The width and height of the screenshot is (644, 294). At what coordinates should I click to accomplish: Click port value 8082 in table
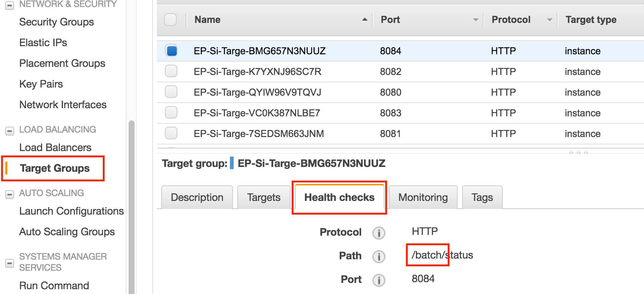(390, 72)
